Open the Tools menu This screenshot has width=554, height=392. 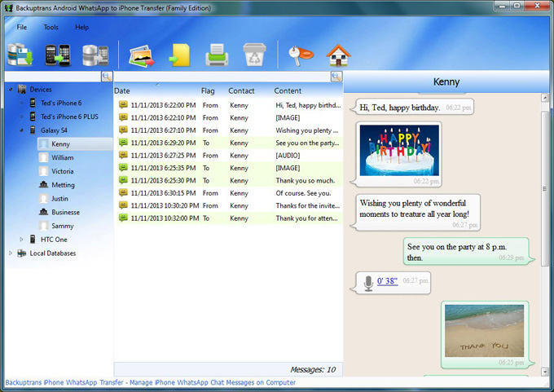(x=51, y=27)
